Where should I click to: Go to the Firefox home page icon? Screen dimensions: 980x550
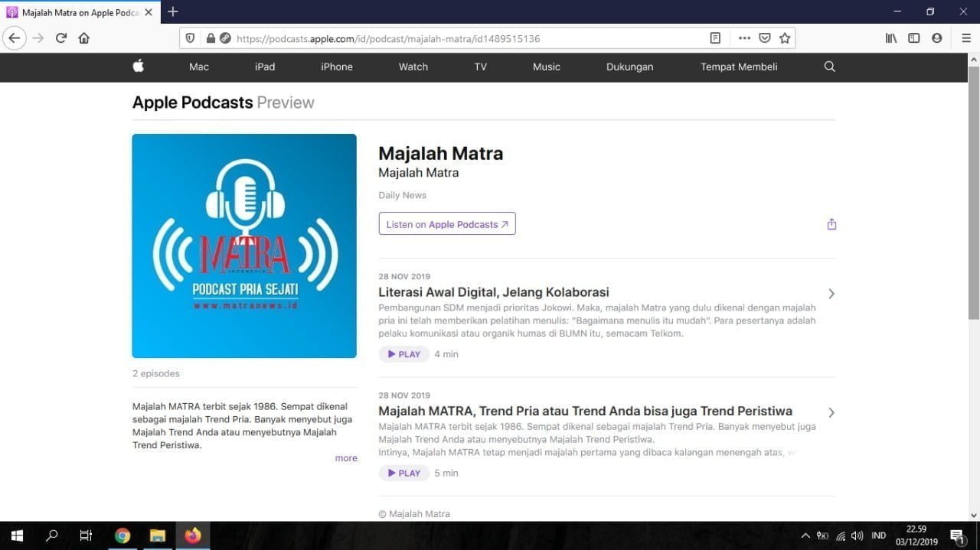tap(84, 38)
